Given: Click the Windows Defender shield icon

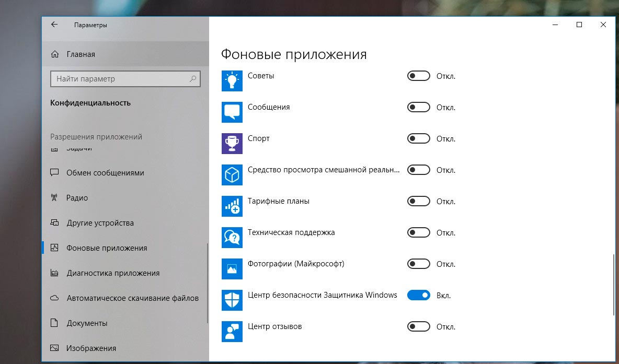Looking at the screenshot, I should pyautogui.click(x=232, y=300).
